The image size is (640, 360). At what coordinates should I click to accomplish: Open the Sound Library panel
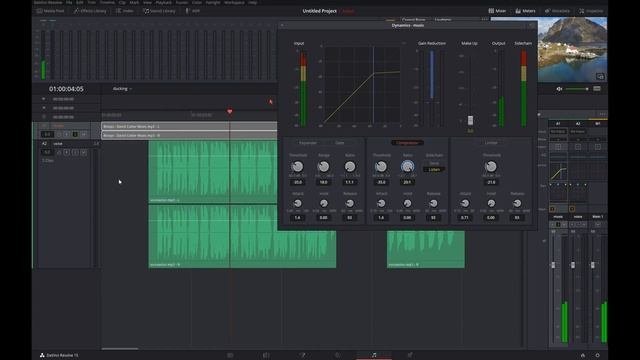tap(159, 11)
